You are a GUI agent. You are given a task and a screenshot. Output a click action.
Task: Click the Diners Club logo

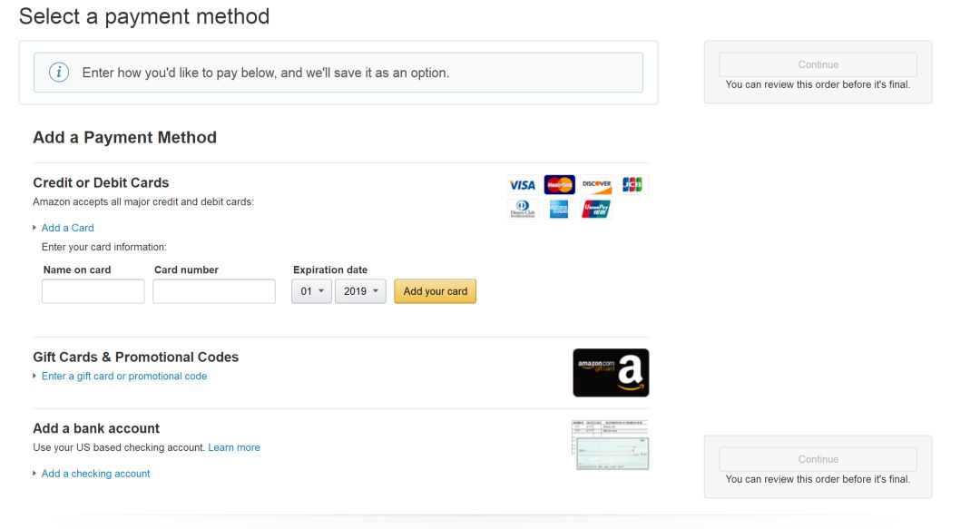point(522,210)
